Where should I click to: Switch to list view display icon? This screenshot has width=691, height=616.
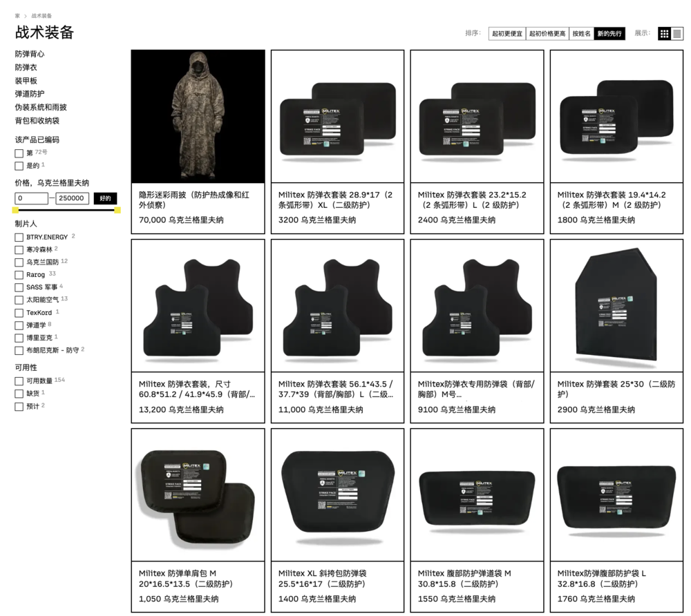pos(677,33)
